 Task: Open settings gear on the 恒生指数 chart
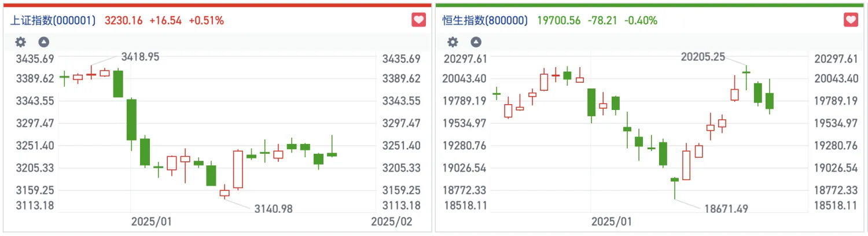(453, 42)
